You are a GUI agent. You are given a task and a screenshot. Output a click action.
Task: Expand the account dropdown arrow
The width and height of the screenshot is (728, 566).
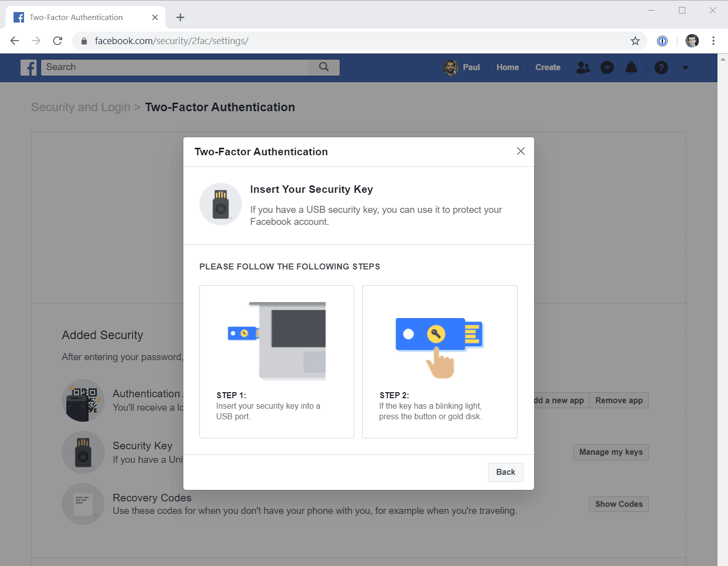click(x=685, y=68)
